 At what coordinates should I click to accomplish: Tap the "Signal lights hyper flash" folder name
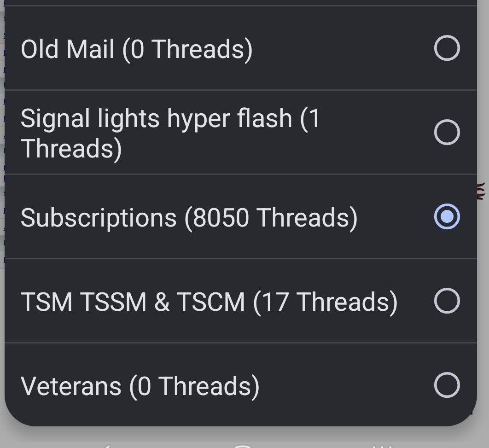[x=157, y=119]
